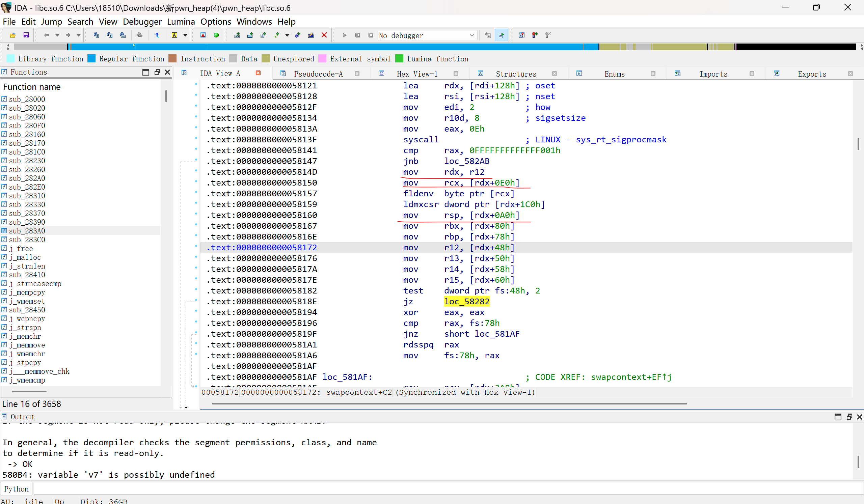Viewport: 864px width, 504px height.
Task: Open the back navigation history dropdown
Action: (57, 35)
